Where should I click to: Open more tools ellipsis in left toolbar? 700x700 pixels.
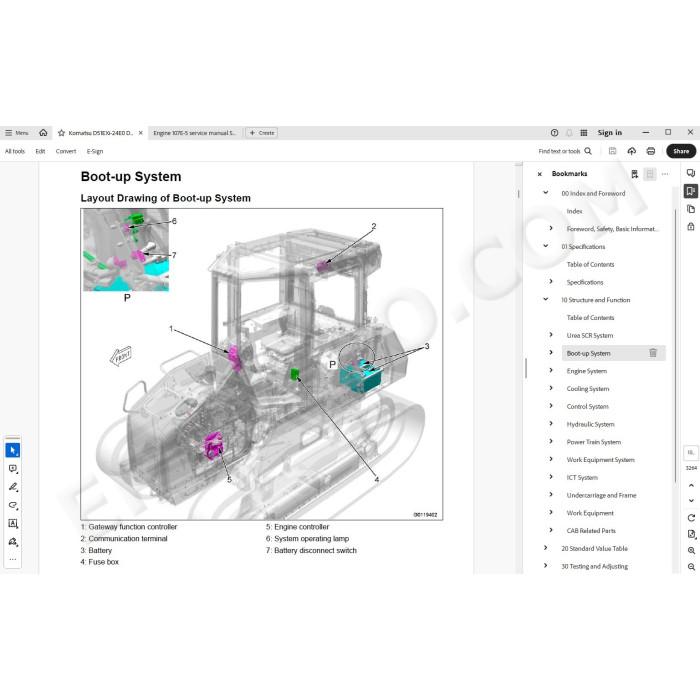click(x=12, y=559)
